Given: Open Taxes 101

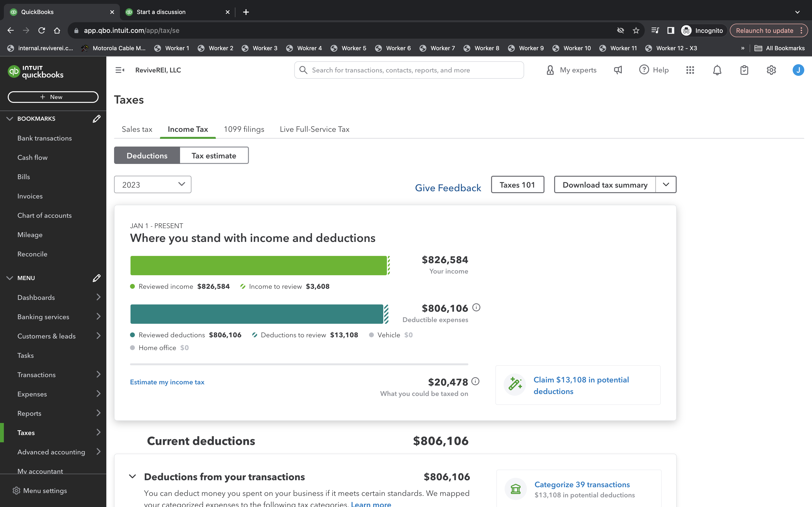Looking at the screenshot, I should 517,184.
